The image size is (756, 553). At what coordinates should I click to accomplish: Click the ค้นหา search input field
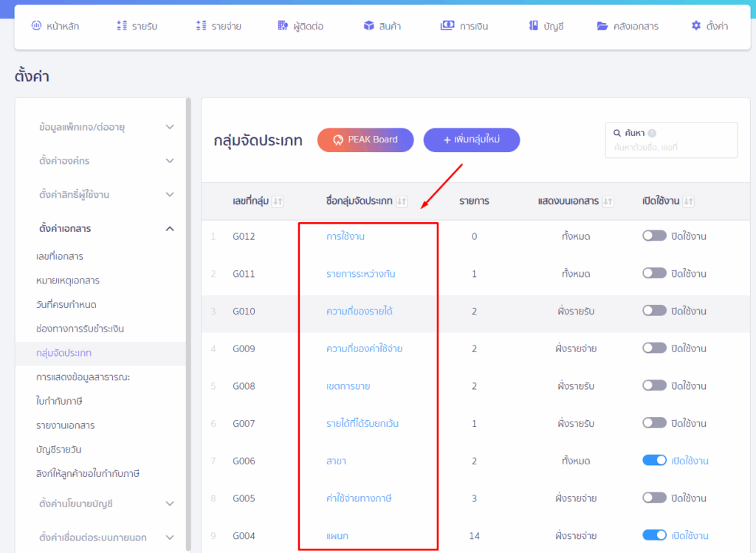[670, 148]
